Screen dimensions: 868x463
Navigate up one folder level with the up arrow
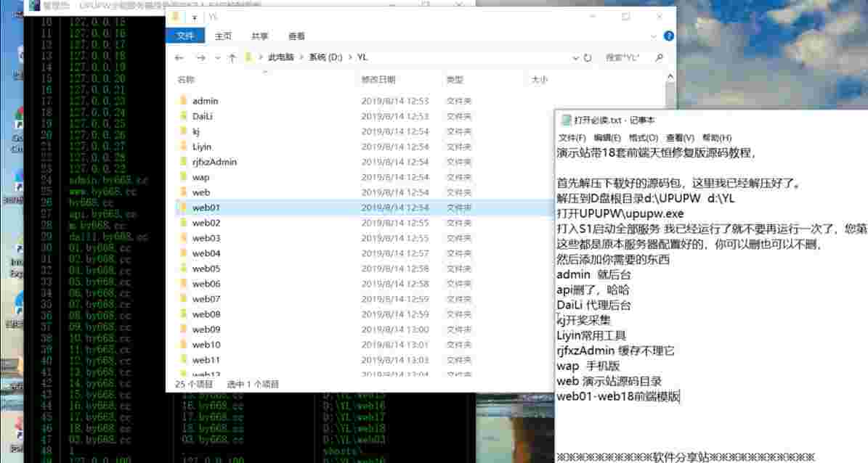coord(231,57)
